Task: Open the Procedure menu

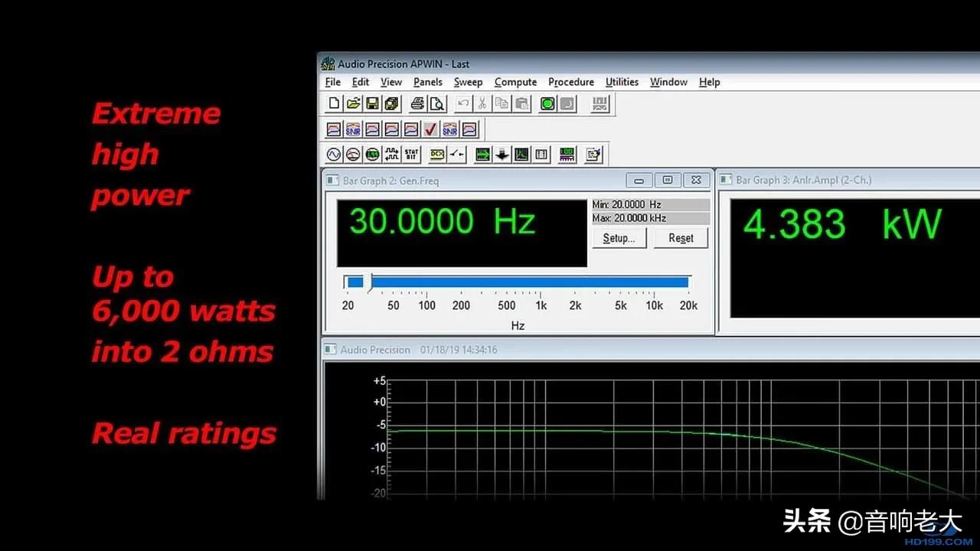Action: tap(571, 82)
